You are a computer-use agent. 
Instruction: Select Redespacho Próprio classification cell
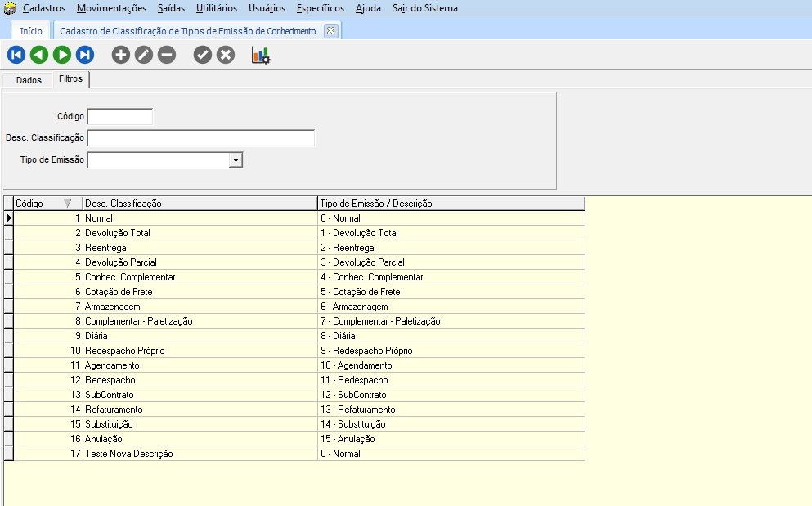pos(200,351)
